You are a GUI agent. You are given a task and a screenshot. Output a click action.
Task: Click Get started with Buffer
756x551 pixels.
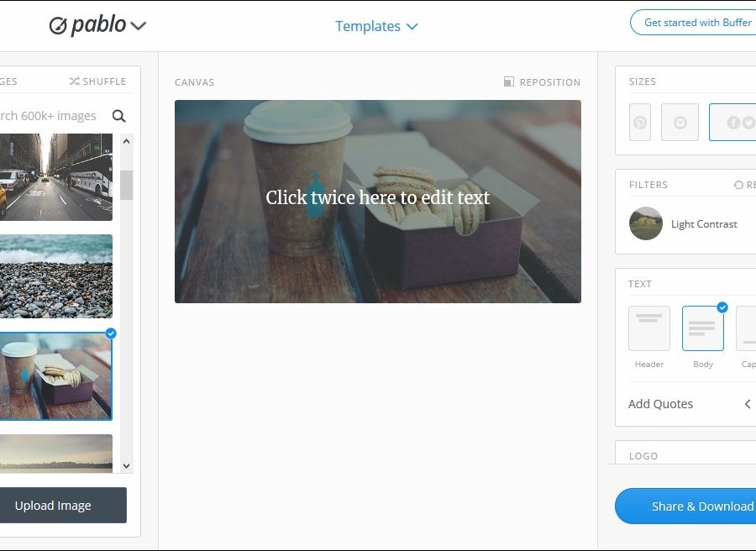693,23
